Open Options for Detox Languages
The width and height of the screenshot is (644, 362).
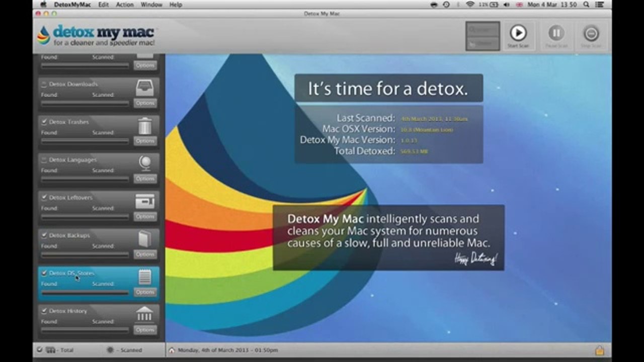tap(145, 178)
